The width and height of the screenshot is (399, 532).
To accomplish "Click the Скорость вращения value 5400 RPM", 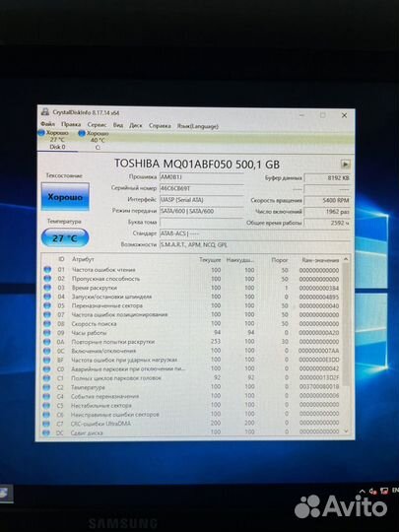I will click(327, 201).
